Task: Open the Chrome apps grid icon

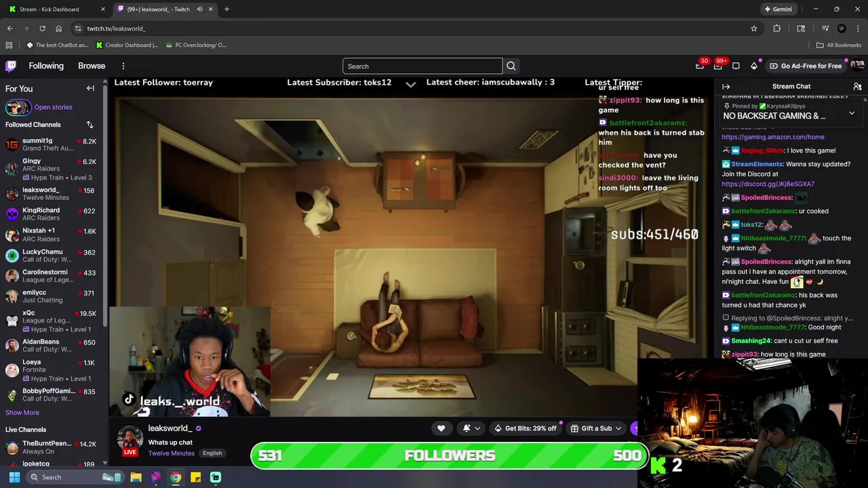Action: (9, 45)
